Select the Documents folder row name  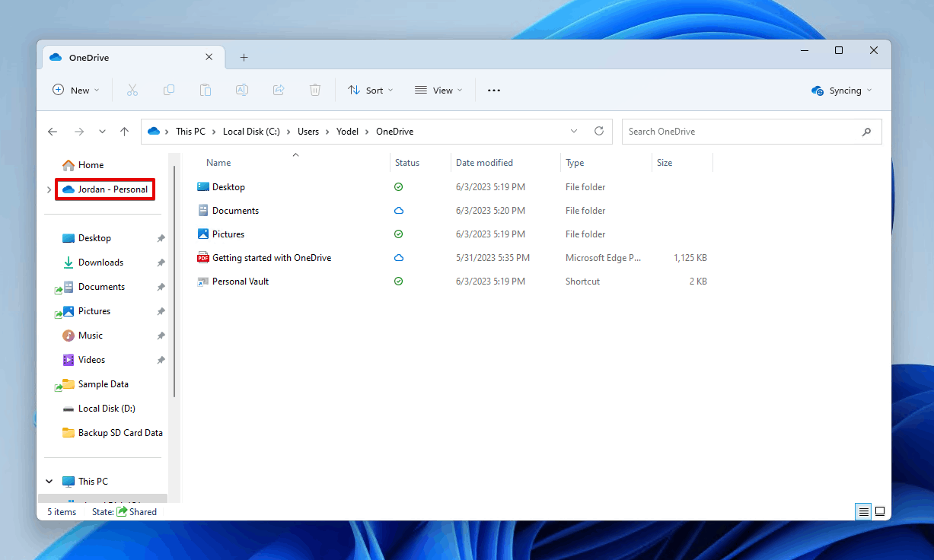pyautogui.click(x=235, y=211)
